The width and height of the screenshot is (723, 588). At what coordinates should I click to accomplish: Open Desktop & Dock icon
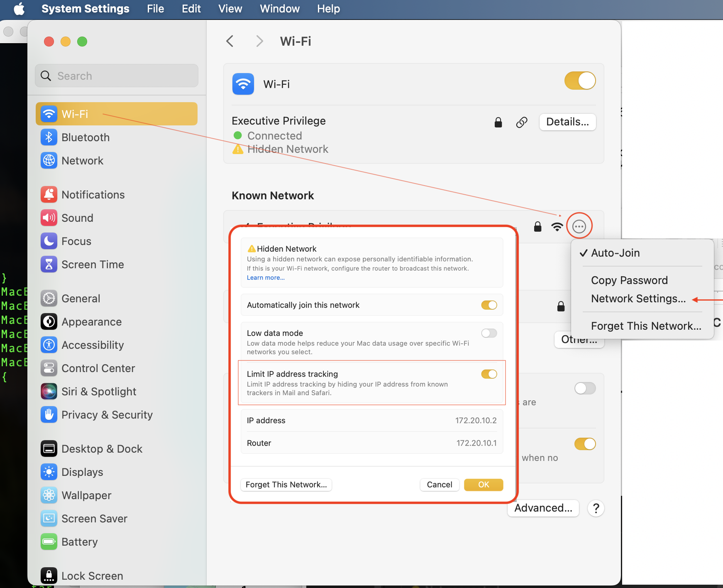coord(49,448)
